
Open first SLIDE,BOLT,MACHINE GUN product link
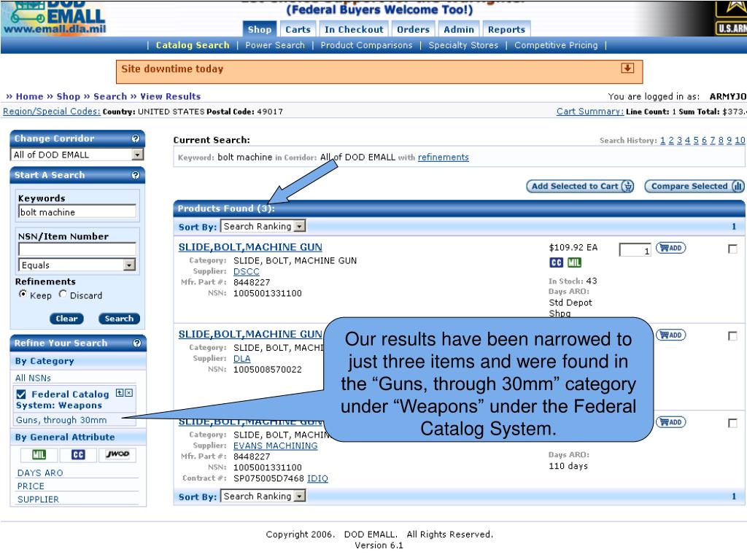[x=250, y=247]
